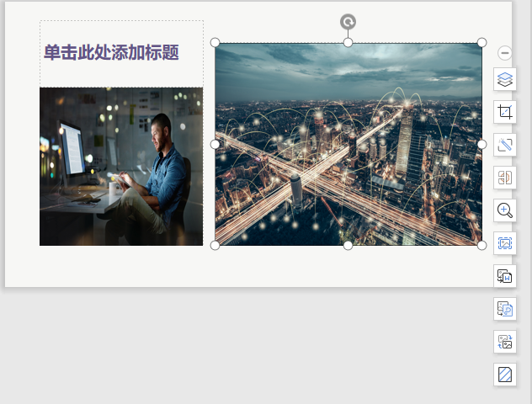Click the right-middle resize handle of the city picture
The width and height of the screenshot is (532, 404).
tap(481, 144)
